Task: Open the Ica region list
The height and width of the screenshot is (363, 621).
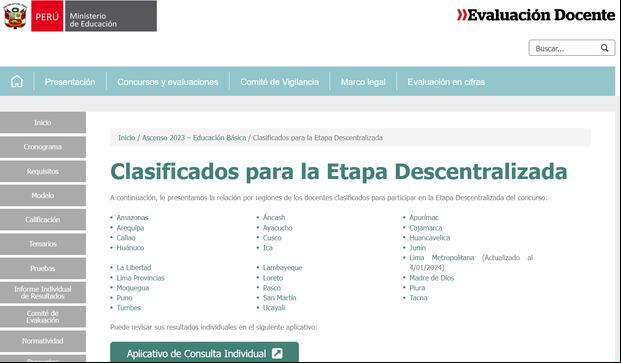Action: [268, 247]
